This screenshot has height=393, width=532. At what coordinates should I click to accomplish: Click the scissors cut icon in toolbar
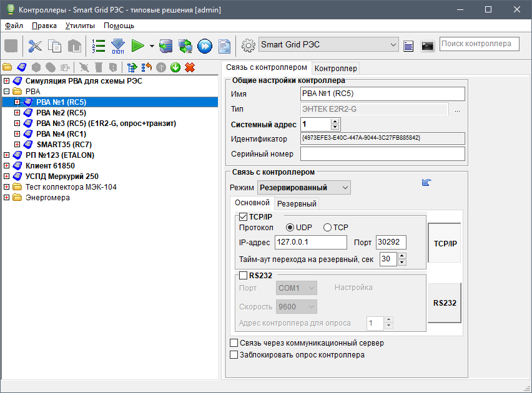[35, 46]
